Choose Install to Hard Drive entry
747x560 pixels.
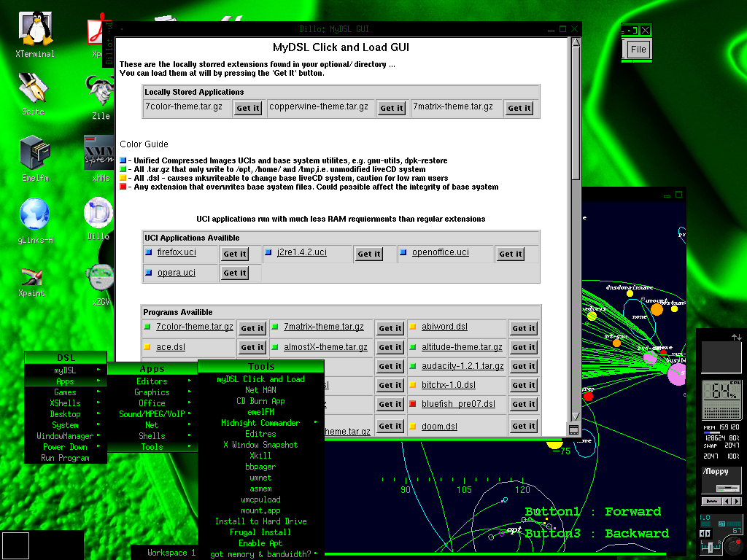[x=260, y=521]
